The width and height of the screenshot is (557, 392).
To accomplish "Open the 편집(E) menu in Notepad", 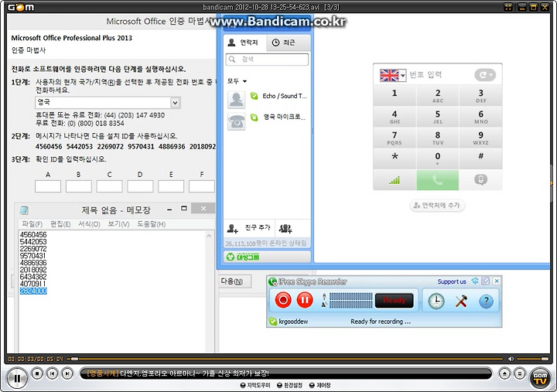I will click(60, 224).
